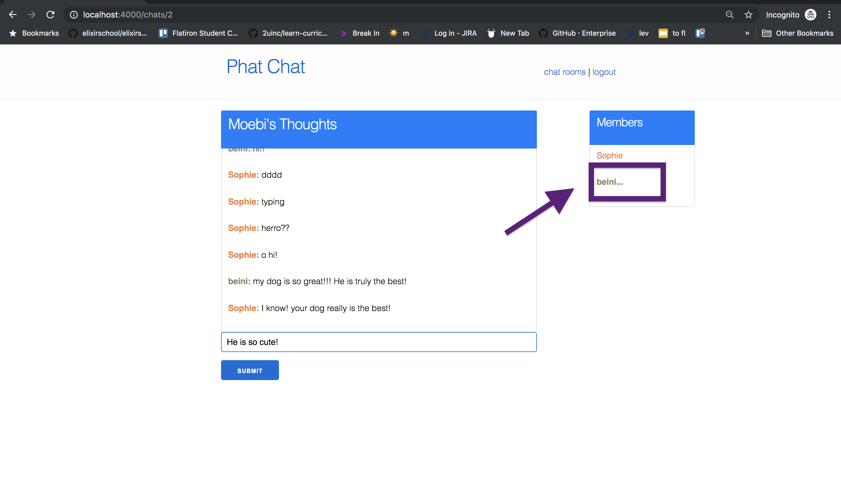The image size is (841, 504).
Task: Open the elixirschool/elixirs... bookmark
Action: (x=108, y=33)
